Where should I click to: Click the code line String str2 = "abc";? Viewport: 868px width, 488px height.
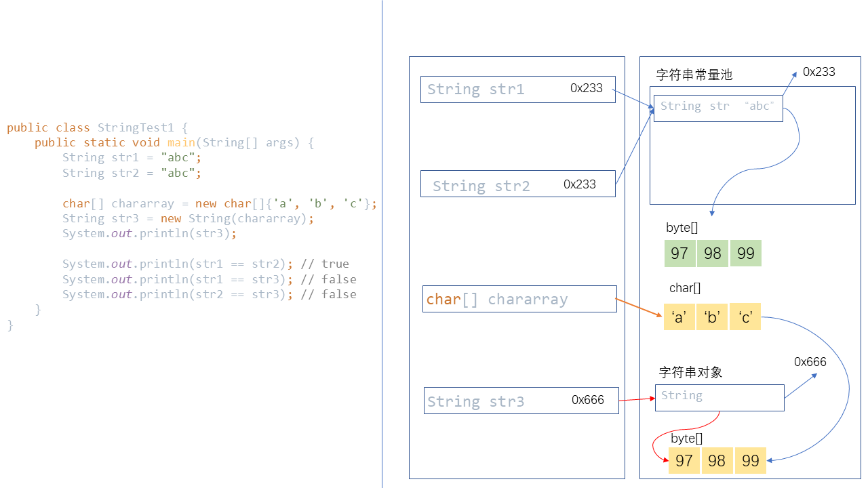click(132, 173)
